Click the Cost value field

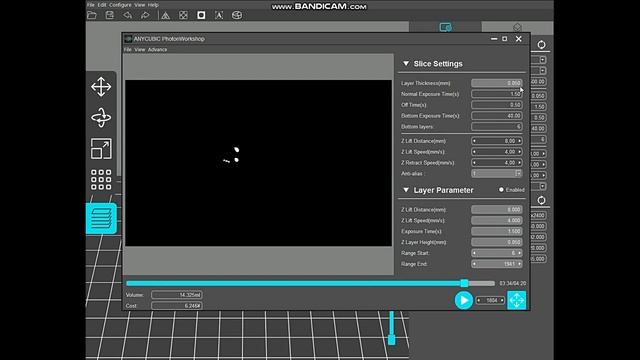177,306
